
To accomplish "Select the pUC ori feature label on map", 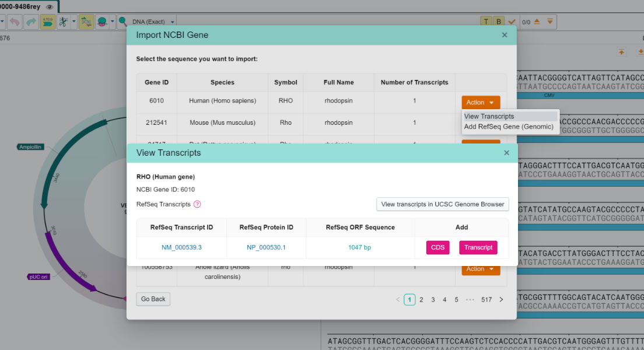I will point(38,277).
